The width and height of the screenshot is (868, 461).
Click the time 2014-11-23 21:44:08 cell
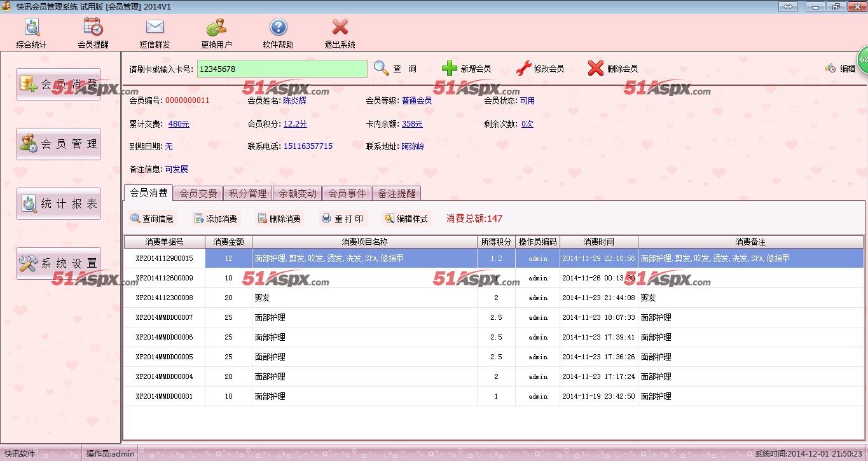tap(599, 298)
